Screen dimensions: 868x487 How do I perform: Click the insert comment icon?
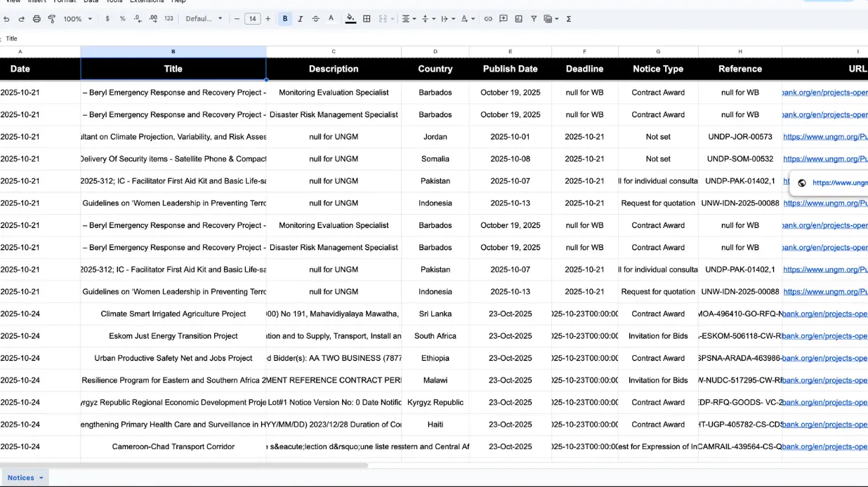(x=504, y=19)
